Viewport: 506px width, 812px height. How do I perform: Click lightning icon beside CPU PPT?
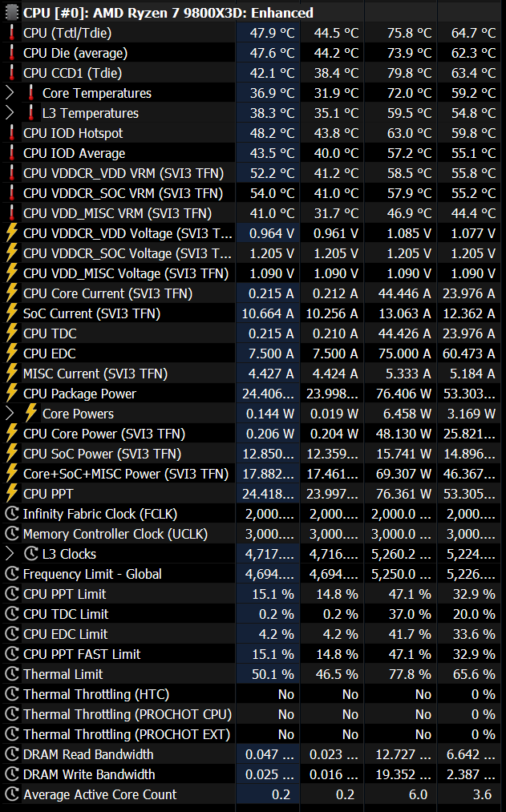(11, 494)
